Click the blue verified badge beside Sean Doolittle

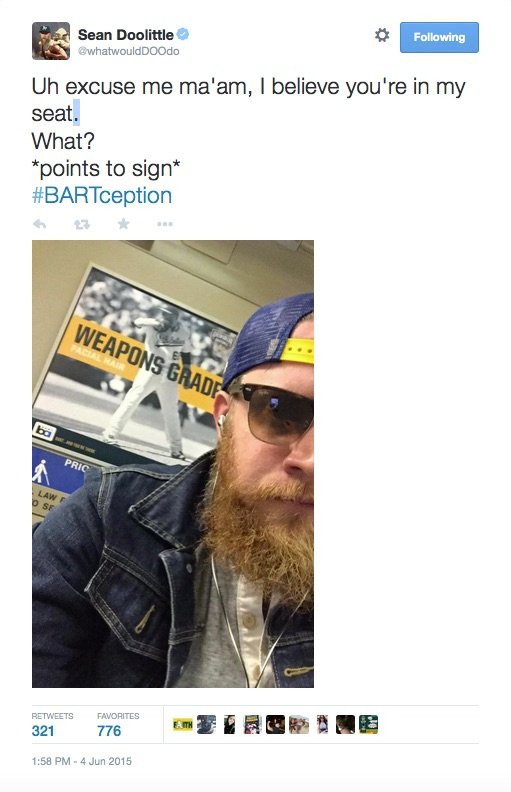coord(183,34)
